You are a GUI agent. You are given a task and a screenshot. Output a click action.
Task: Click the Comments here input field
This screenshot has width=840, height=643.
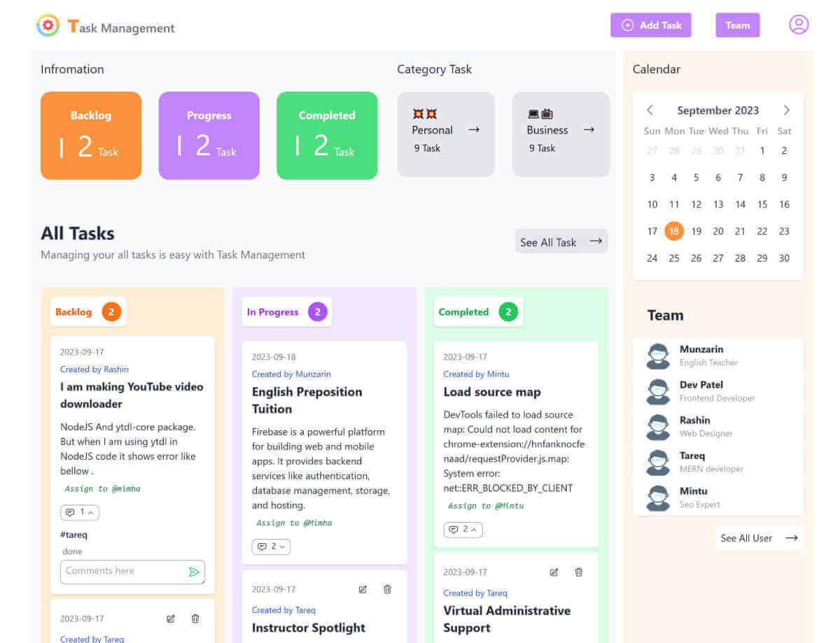tap(119, 572)
